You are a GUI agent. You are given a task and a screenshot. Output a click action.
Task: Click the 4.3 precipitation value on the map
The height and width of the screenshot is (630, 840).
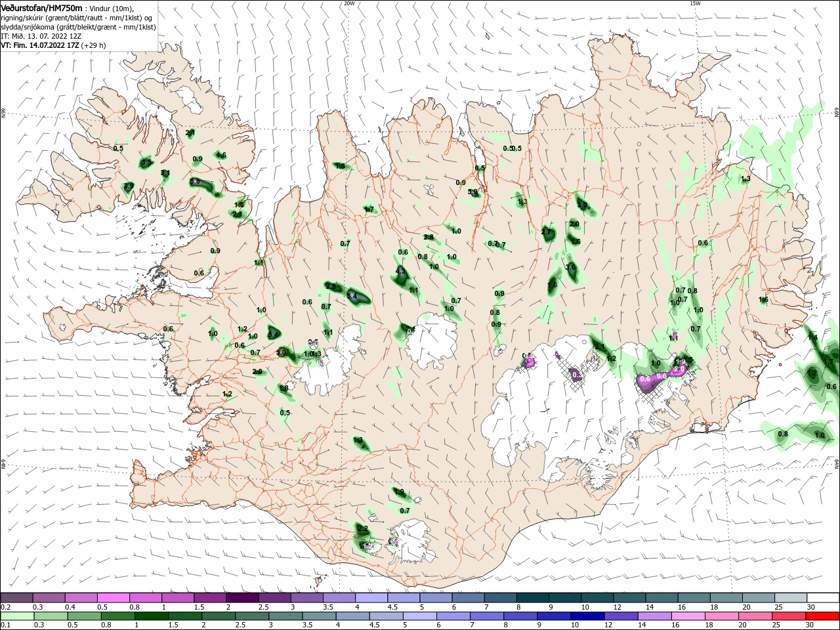click(400, 271)
